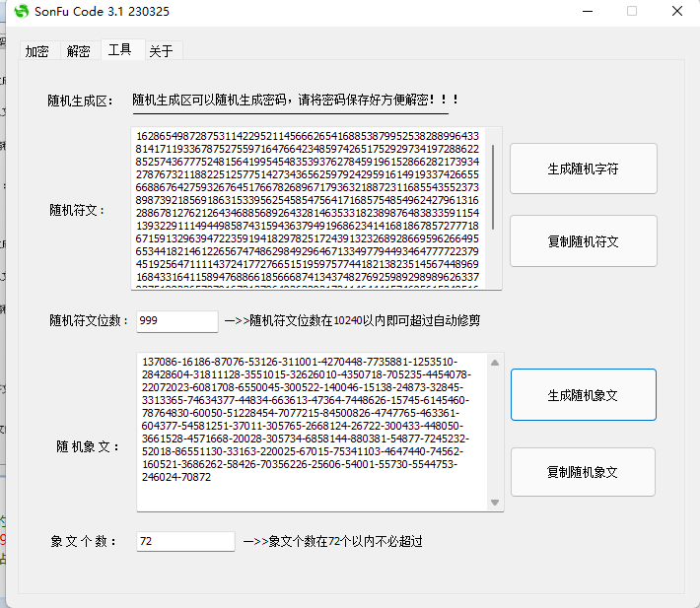Copy glyph text using 复制随机象文 button
This screenshot has height=608, width=700.
pos(583,472)
